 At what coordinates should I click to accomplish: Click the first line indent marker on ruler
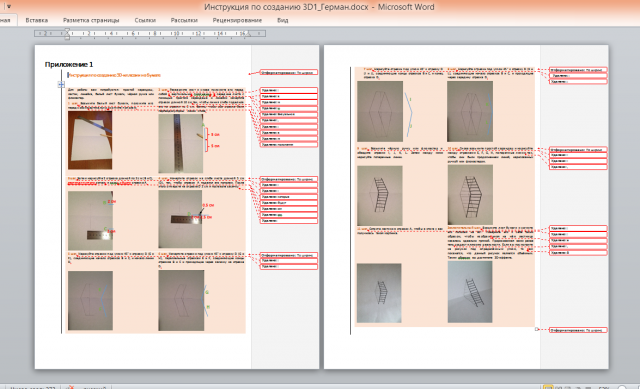(67, 30)
